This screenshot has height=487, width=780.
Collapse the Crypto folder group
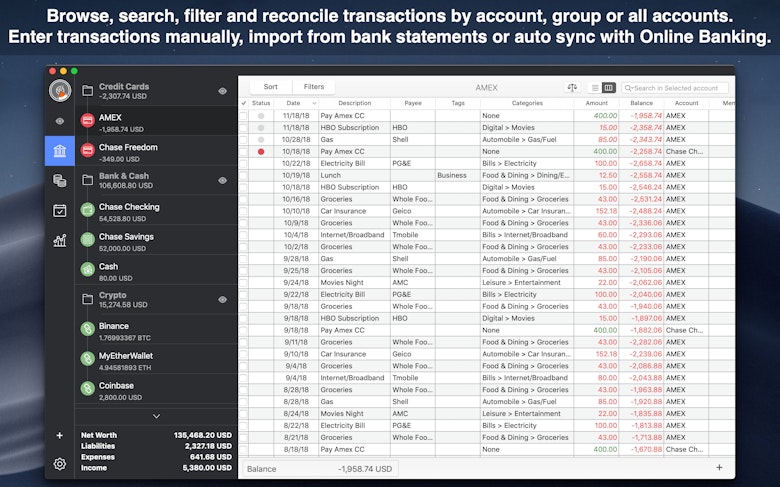click(x=88, y=299)
